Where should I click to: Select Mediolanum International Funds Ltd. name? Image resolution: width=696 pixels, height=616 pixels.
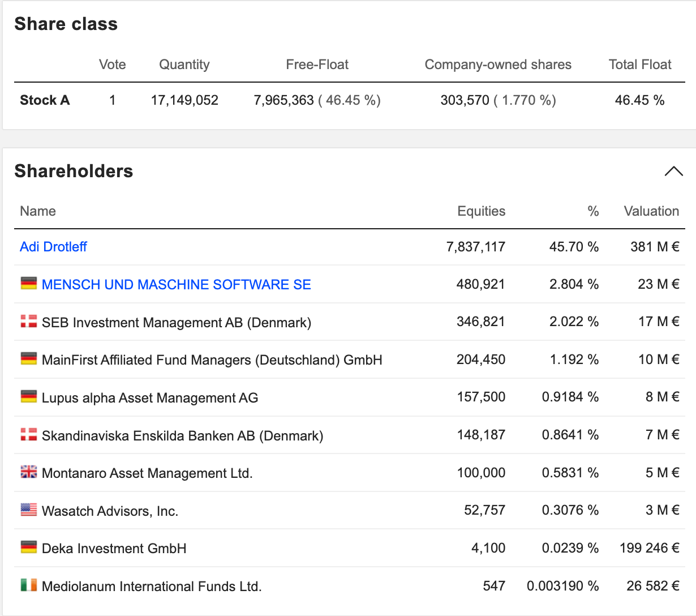click(x=152, y=587)
